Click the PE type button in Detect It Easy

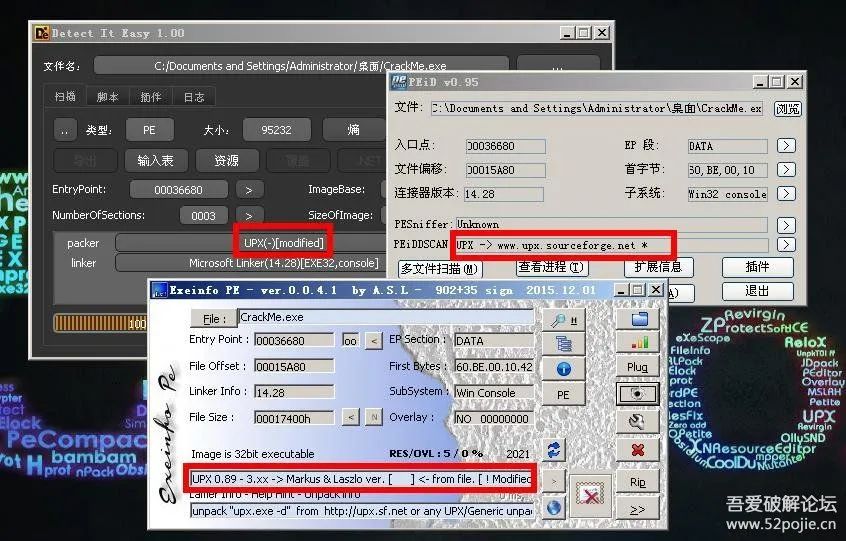pyautogui.click(x=149, y=130)
